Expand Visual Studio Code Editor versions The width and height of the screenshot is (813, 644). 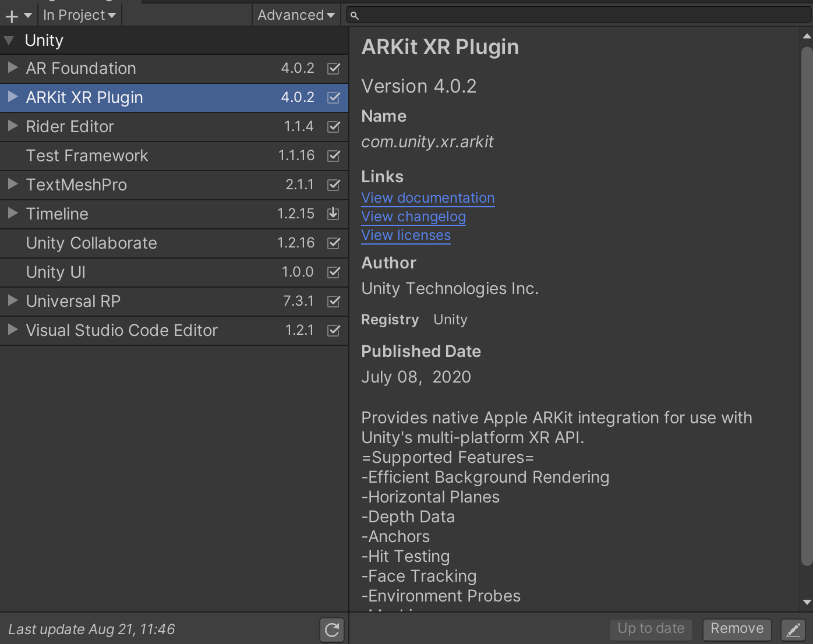(12, 330)
